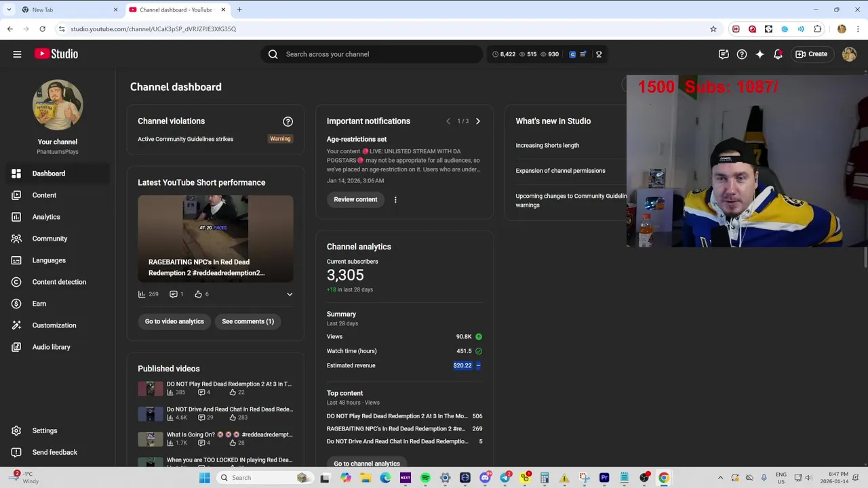
Task: Click the blue extension badge icon in stats bar
Action: coord(572,54)
